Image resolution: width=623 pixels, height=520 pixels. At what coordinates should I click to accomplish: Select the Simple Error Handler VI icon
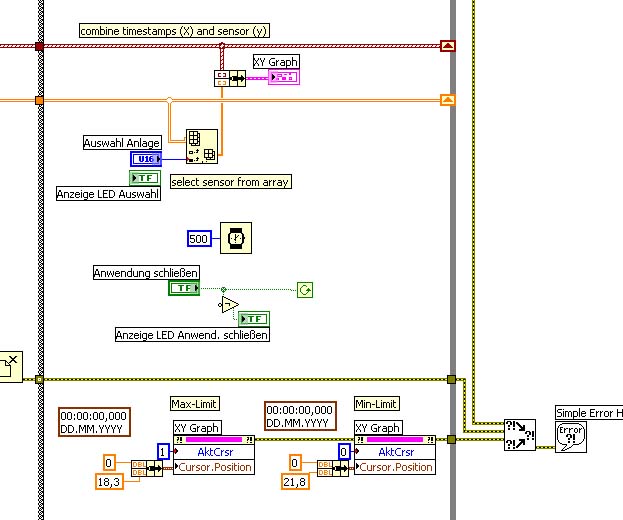571,437
